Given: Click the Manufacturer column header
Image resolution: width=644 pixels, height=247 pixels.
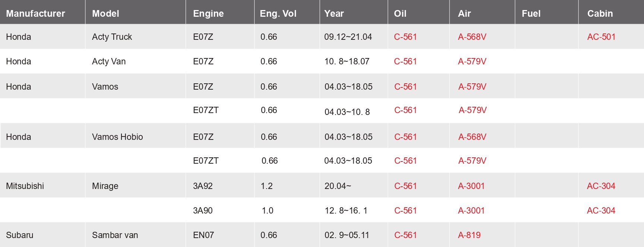Looking at the screenshot, I should pos(35,13).
